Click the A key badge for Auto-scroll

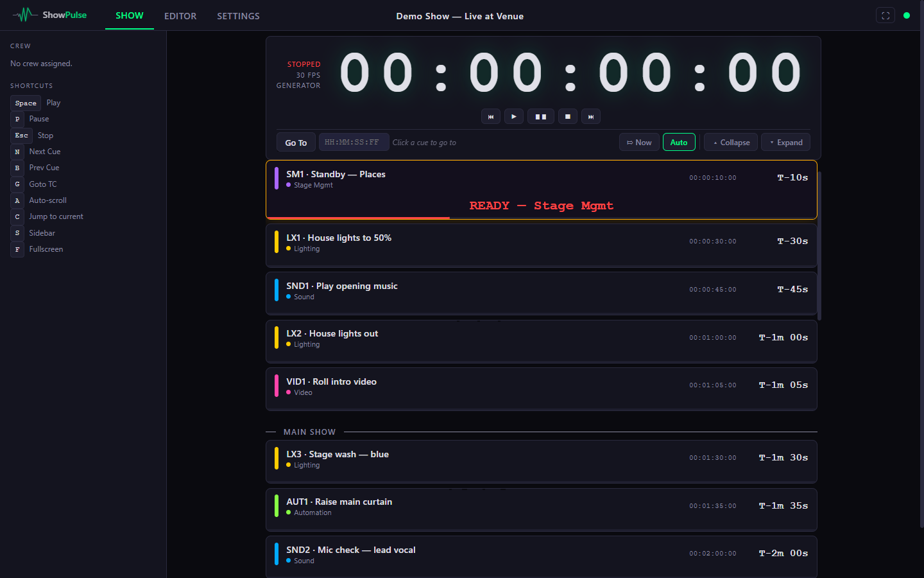click(x=17, y=200)
